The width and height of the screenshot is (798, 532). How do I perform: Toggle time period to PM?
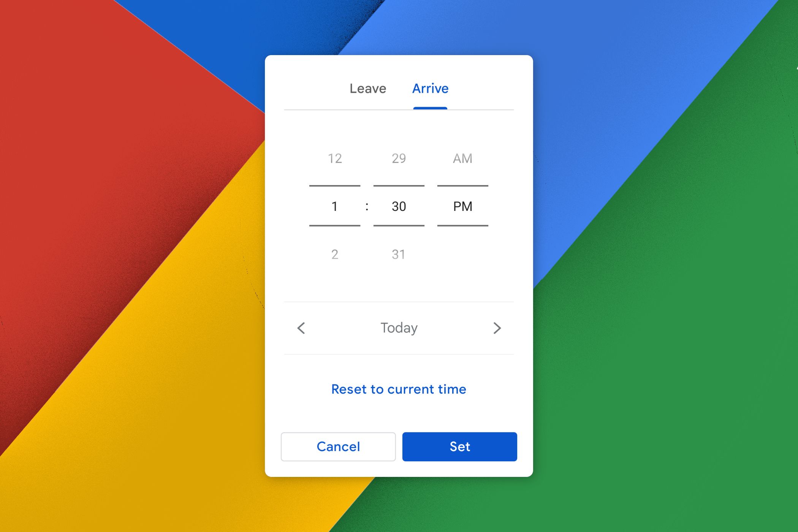463,206
